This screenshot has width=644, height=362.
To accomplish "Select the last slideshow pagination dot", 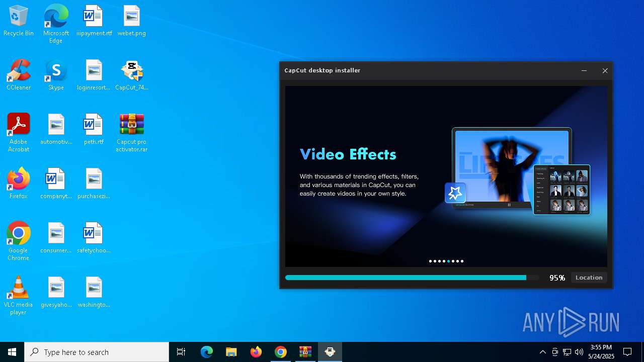I will pos(462,261).
